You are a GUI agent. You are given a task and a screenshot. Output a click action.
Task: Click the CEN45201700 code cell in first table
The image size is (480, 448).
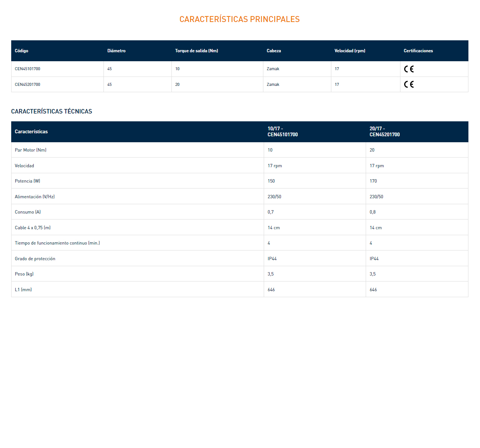[28, 85]
